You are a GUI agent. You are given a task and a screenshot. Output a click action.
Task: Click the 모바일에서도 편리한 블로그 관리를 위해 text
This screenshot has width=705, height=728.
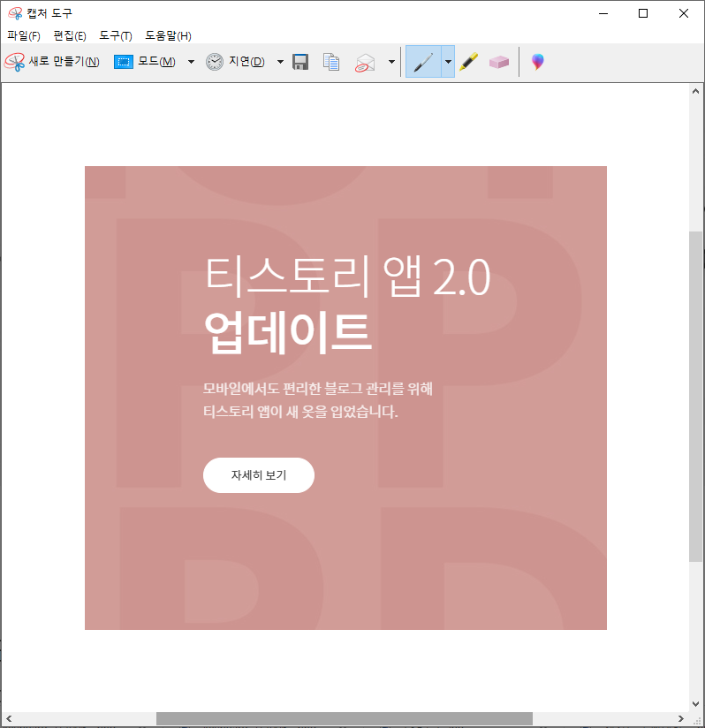[318, 388]
